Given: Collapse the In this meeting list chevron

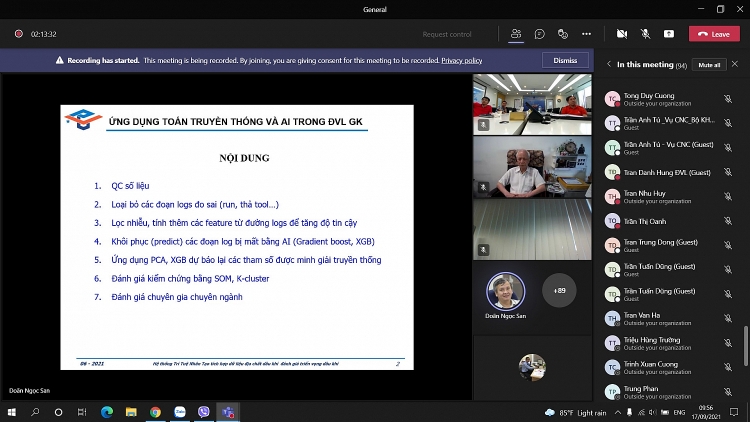Looking at the screenshot, I should click(x=609, y=64).
